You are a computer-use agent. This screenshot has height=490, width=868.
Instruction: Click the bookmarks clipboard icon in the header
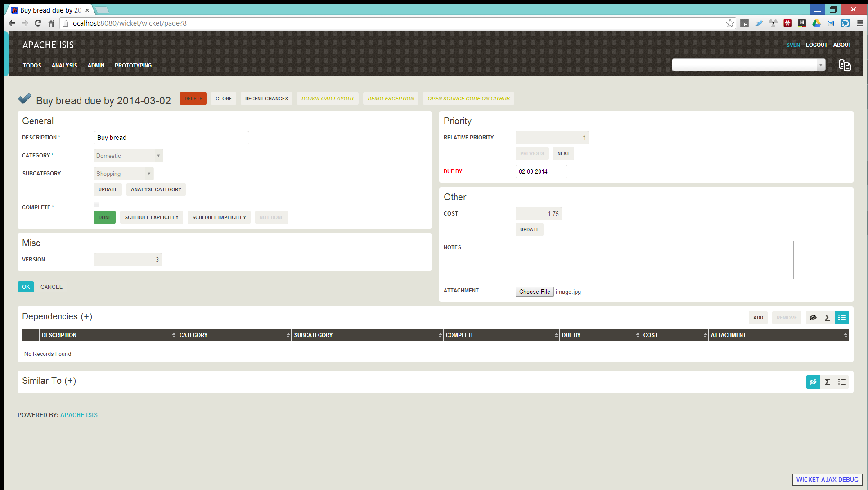tap(845, 65)
